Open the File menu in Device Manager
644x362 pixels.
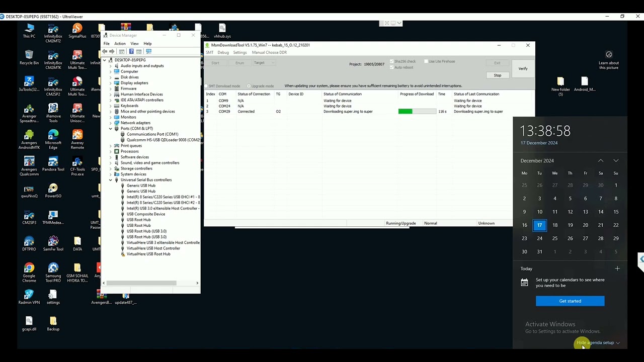pyautogui.click(x=107, y=44)
